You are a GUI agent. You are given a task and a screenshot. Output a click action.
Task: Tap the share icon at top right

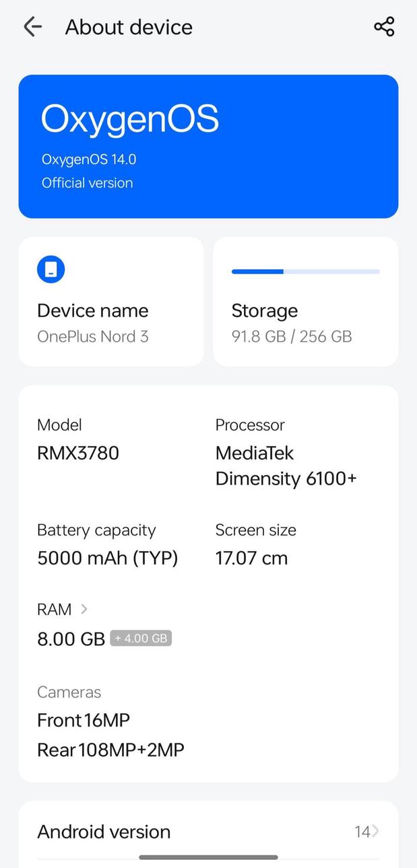point(383,27)
